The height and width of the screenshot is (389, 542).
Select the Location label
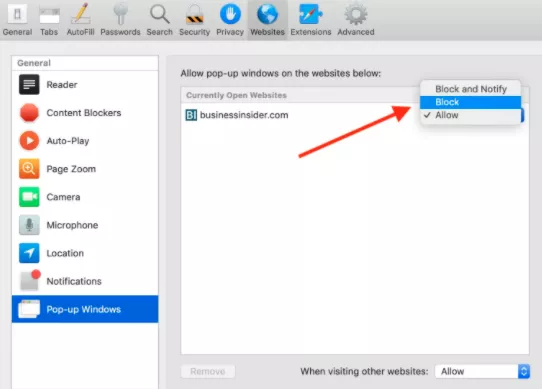pyautogui.click(x=65, y=253)
